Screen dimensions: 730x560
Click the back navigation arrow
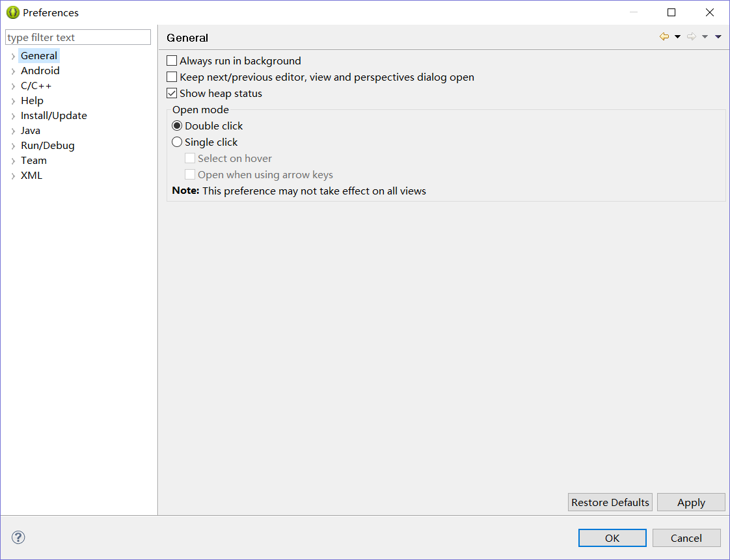(x=663, y=36)
